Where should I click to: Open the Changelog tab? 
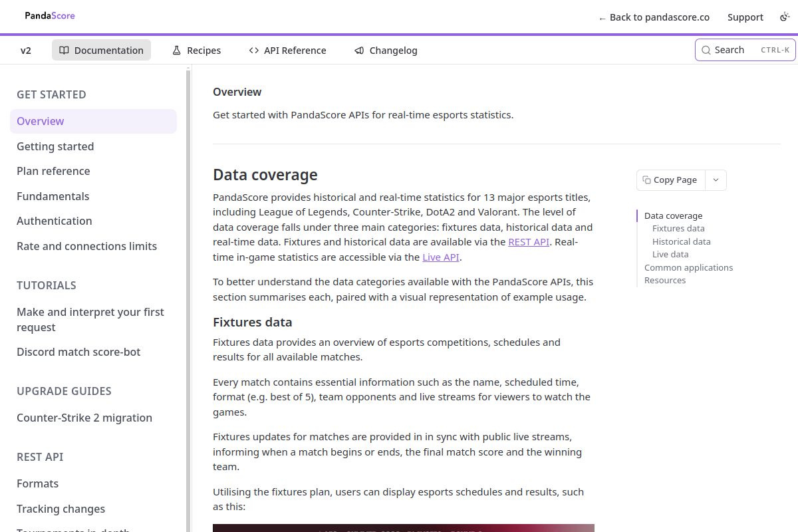[386, 50]
